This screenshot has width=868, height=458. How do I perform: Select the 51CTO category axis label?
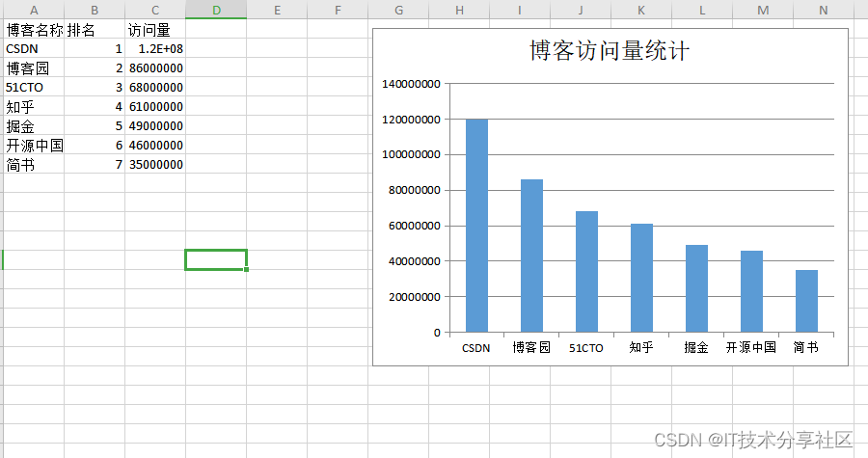586,348
